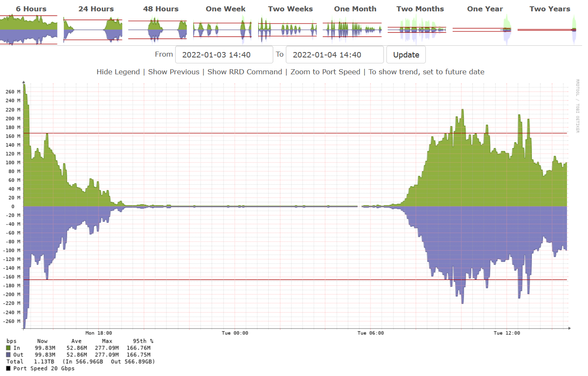Open the One Year mini graph thumbnail
Screen dimensions: 588x376
click(x=481, y=29)
